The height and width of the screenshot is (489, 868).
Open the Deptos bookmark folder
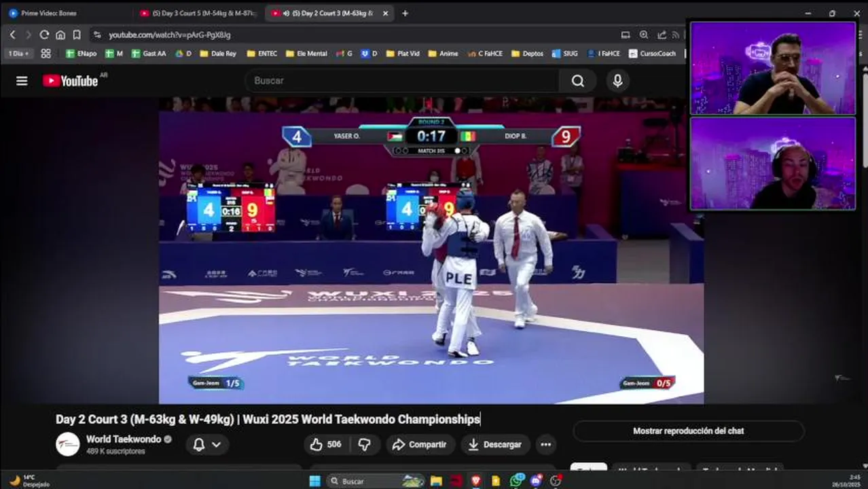coord(527,53)
